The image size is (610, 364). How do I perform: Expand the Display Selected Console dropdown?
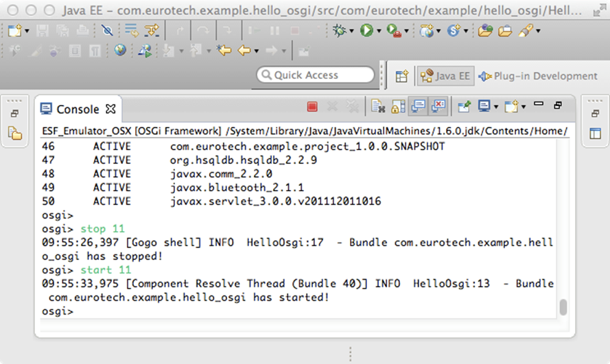(496, 107)
